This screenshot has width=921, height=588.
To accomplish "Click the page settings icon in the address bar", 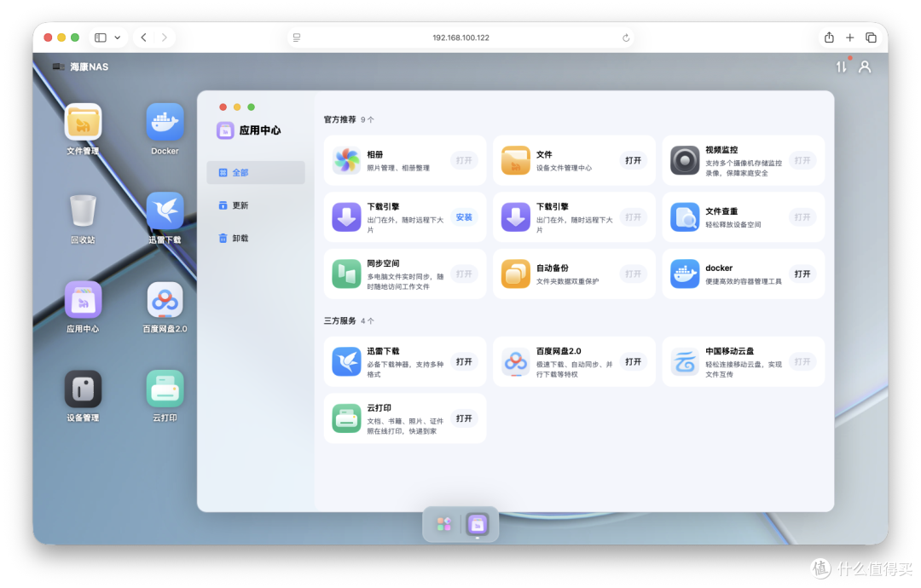I will (x=297, y=37).
